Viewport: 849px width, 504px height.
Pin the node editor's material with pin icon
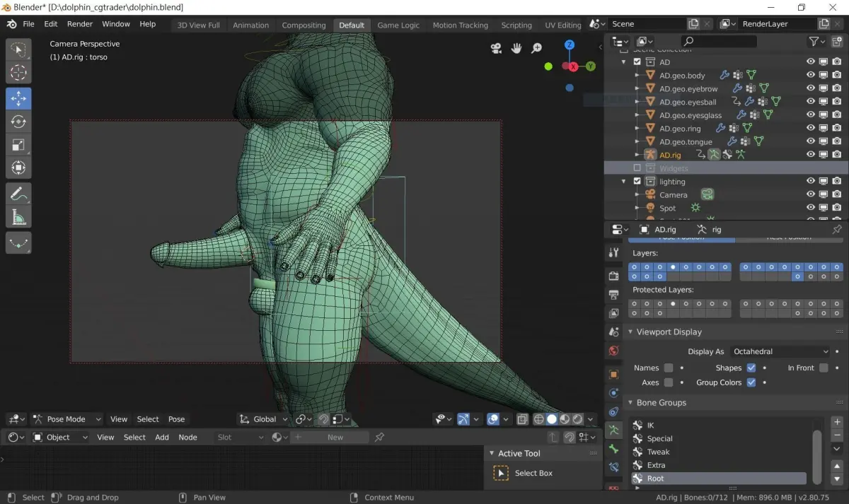(379, 437)
